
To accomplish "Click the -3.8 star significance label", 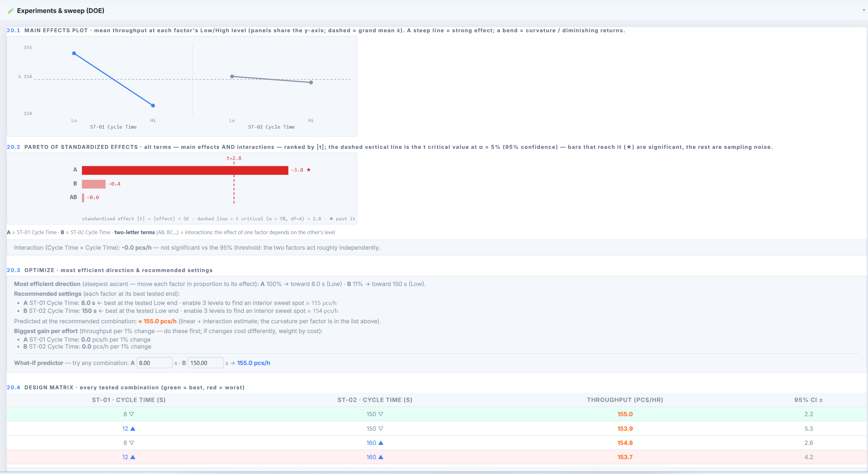I will pyautogui.click(x=301, y=170).
